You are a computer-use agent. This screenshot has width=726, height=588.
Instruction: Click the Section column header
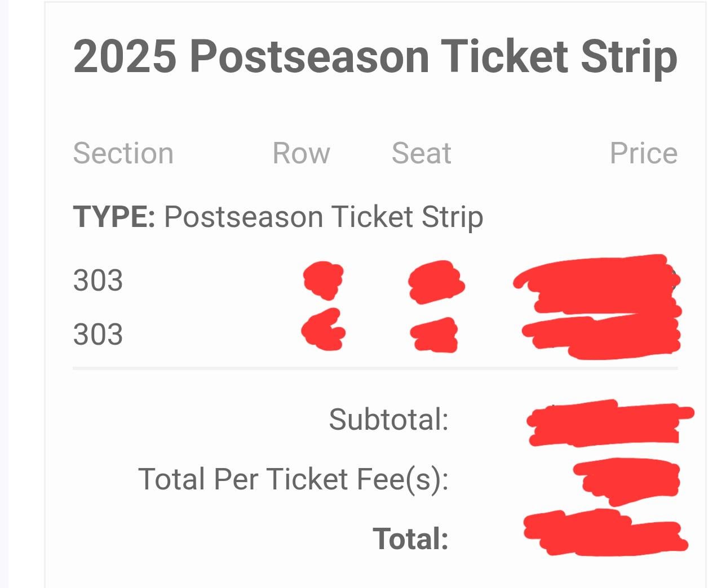click(x=123, y=153)
